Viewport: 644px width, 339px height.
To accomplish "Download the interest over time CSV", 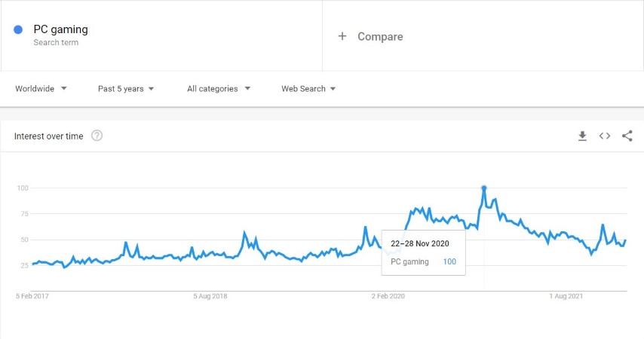I will click(582, 136).
